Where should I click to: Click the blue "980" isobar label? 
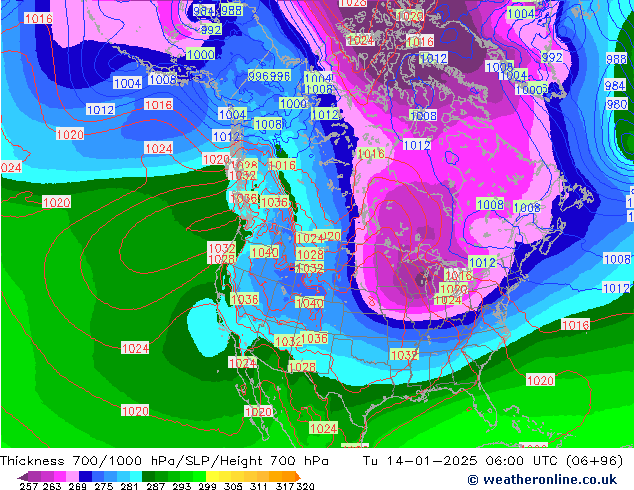(x=617, y=104)
